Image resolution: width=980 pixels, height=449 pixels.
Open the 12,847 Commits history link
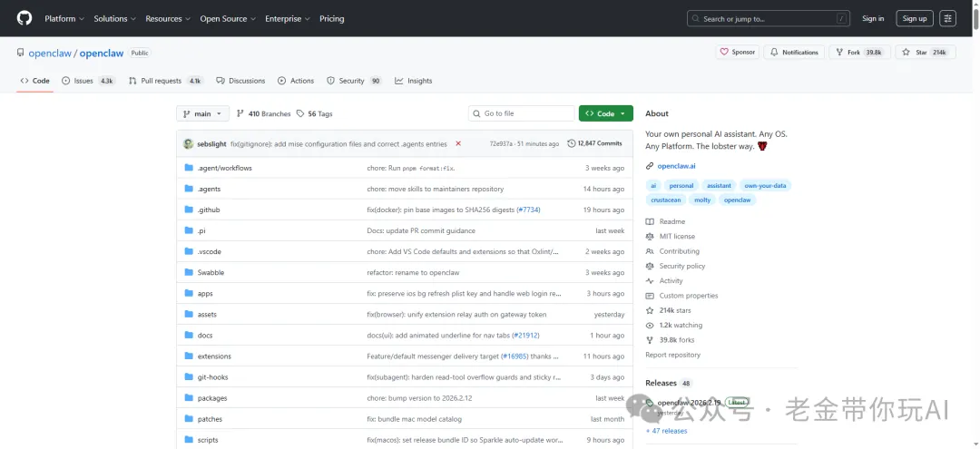pos(594,143)
